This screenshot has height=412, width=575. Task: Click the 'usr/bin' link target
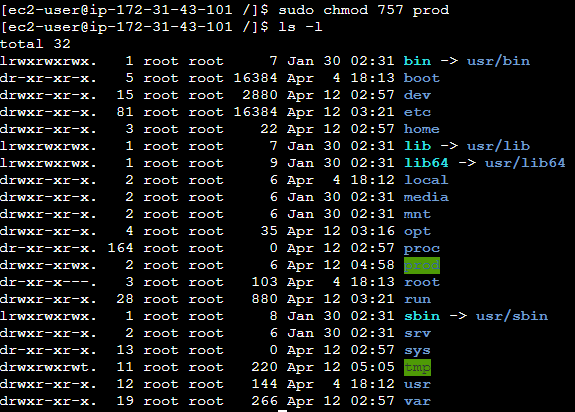pos(498,61)
